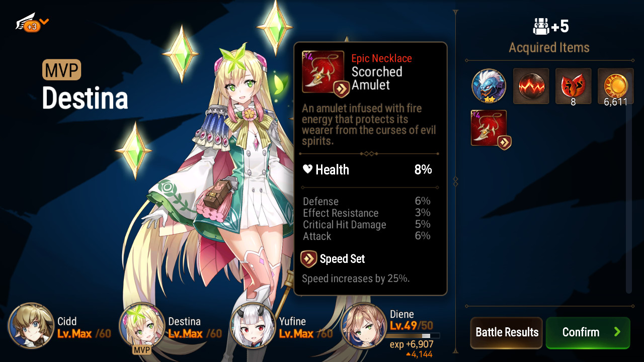Select Destina's MVP hero portrait
Viewport: 644px width, 362px height.
(x=142, y=326)
